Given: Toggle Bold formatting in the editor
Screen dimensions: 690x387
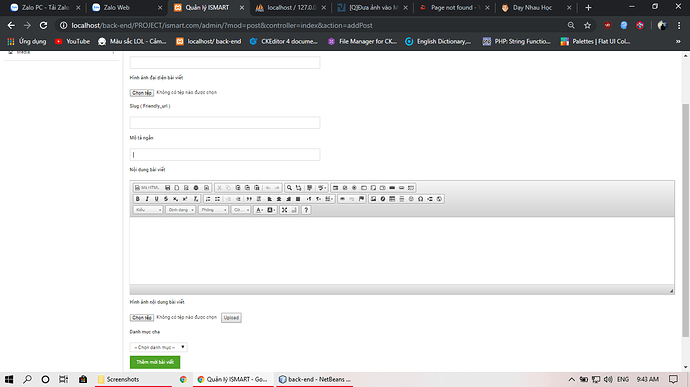Looking at the screenshot, I should coord(137,199).
